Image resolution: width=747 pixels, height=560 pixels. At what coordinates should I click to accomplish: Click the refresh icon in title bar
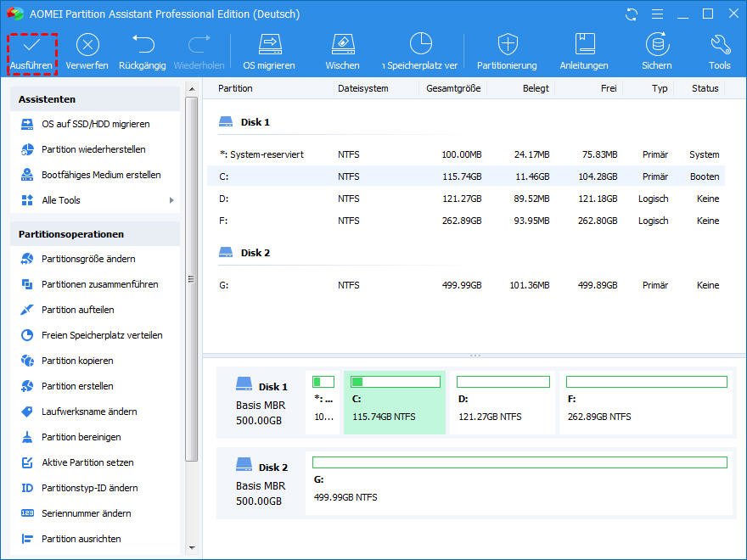pos(631,14)
